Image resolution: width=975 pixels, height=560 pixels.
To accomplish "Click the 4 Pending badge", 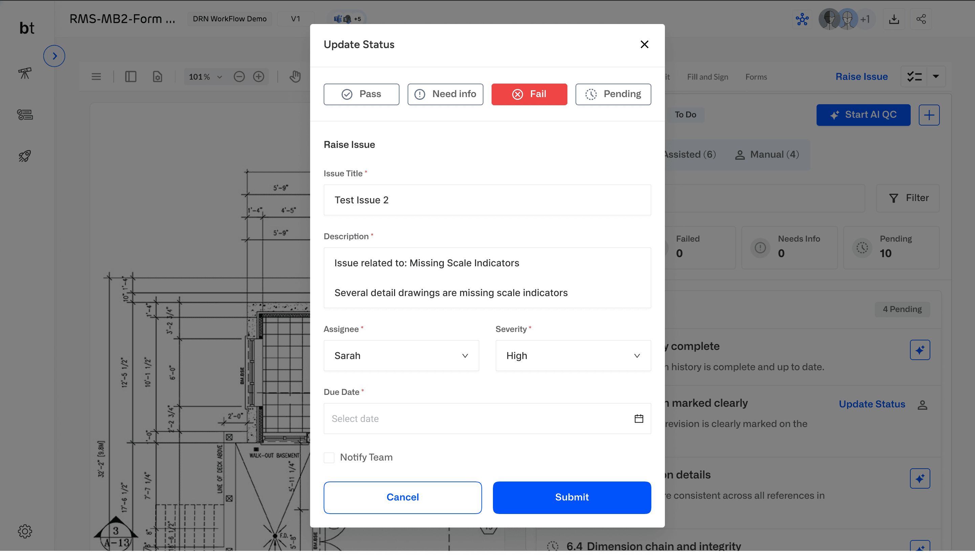I will pos(902,310).
